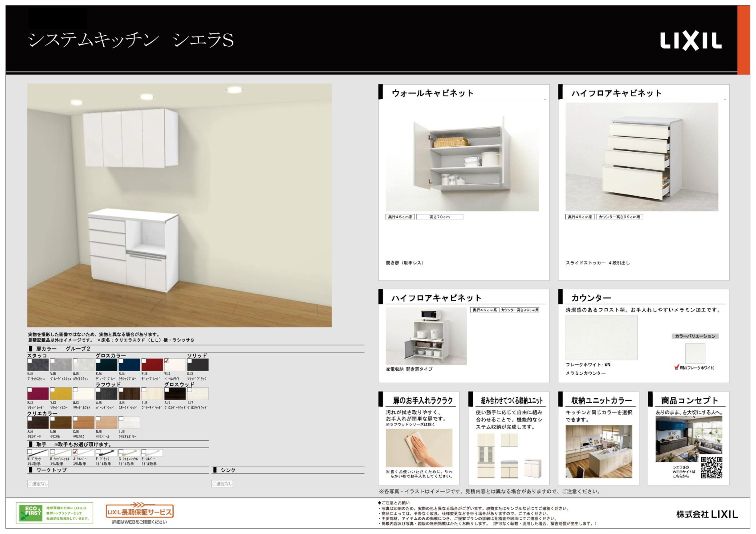Check the YJ3 ソリッドイエロー checkbox
The width and height of the screenshot is (756, 534).
click(x=53, y=389)
